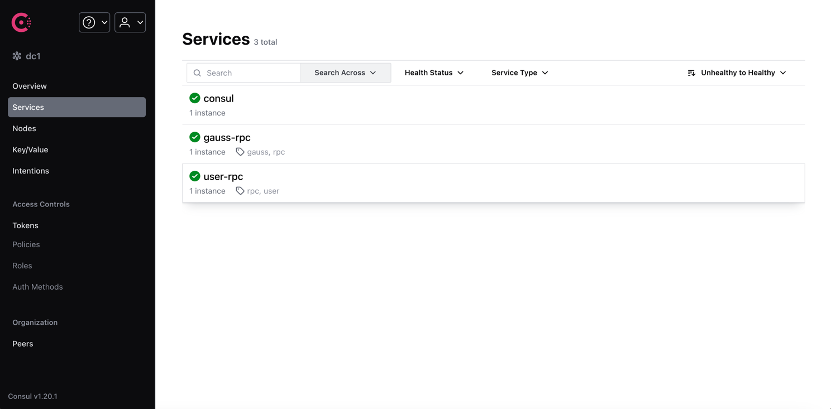
Task: Click the consul service health check icon
Action: click(195, 98)
